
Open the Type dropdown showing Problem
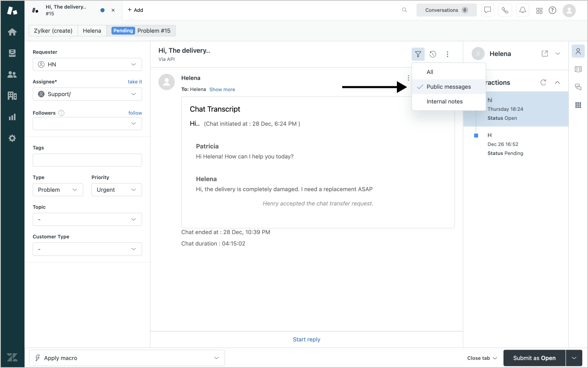pyautogui.click(x=58, y=190)
